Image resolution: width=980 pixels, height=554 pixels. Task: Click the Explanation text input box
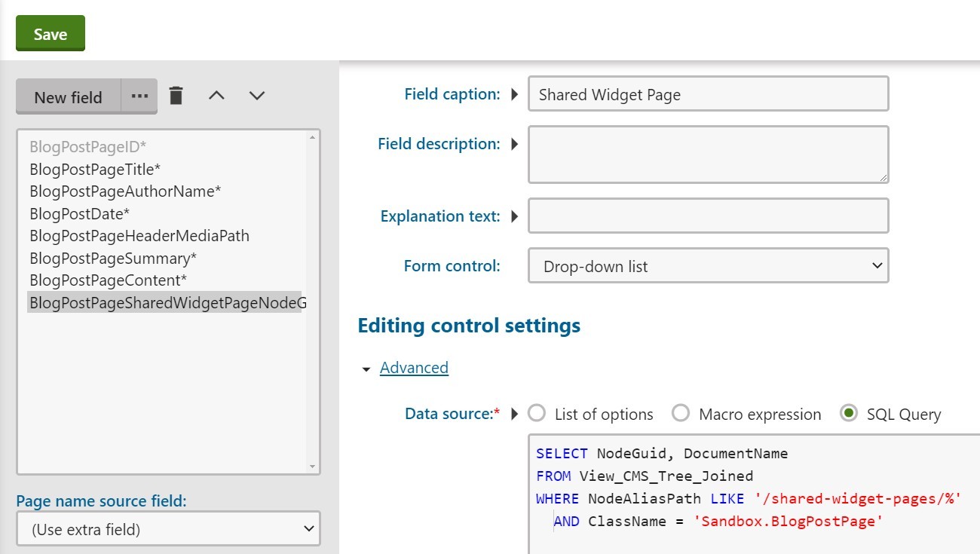[709, 216]
